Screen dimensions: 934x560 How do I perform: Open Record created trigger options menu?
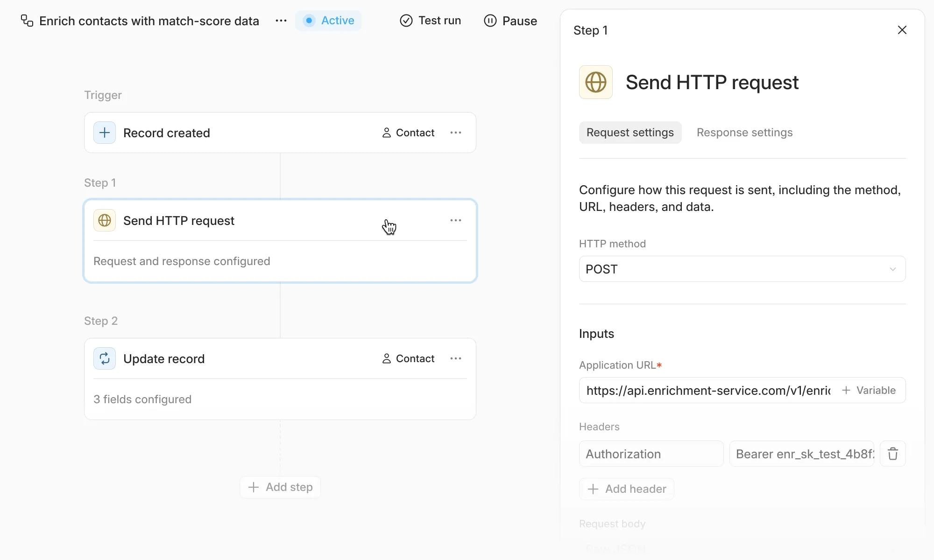click(x=456, y=133)
